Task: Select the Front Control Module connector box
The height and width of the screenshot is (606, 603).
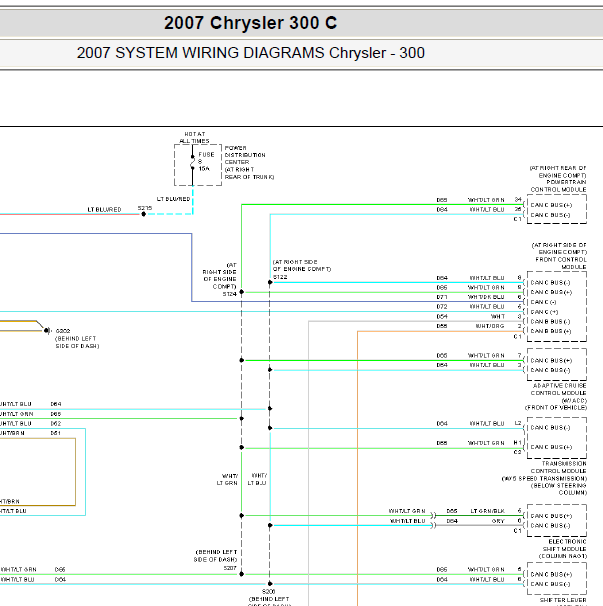Action: 557,306
